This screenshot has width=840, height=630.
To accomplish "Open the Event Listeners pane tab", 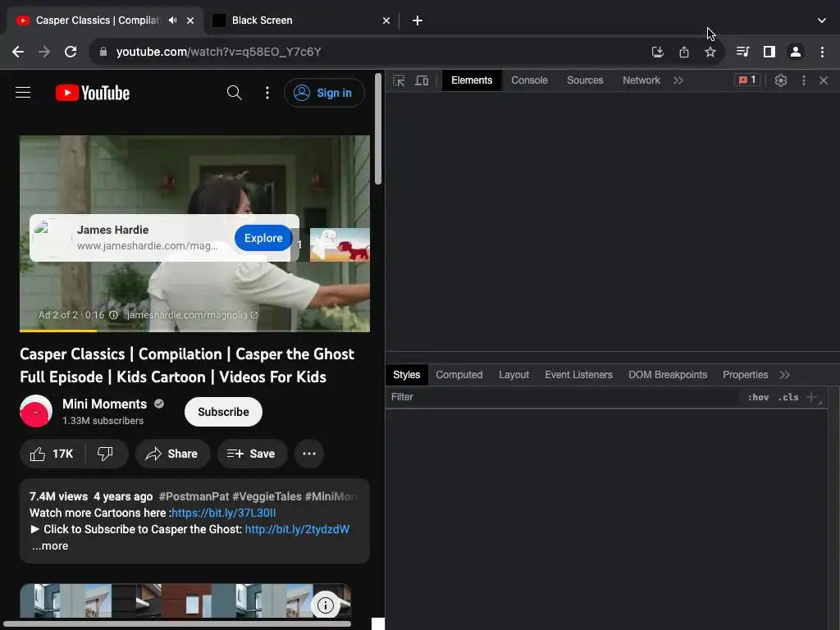I will coord(578,375).
